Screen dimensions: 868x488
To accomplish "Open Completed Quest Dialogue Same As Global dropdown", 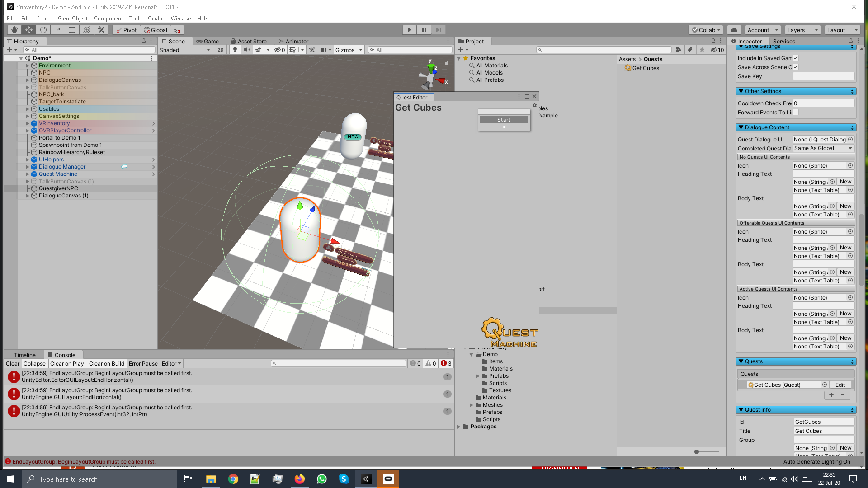I will click(823, 148).
